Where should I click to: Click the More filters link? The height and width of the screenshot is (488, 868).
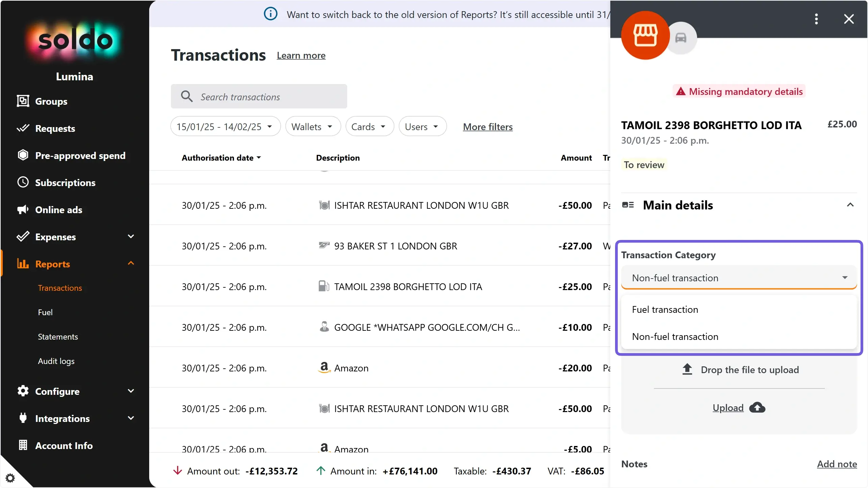pyautogui.click(x=488, y=127)
